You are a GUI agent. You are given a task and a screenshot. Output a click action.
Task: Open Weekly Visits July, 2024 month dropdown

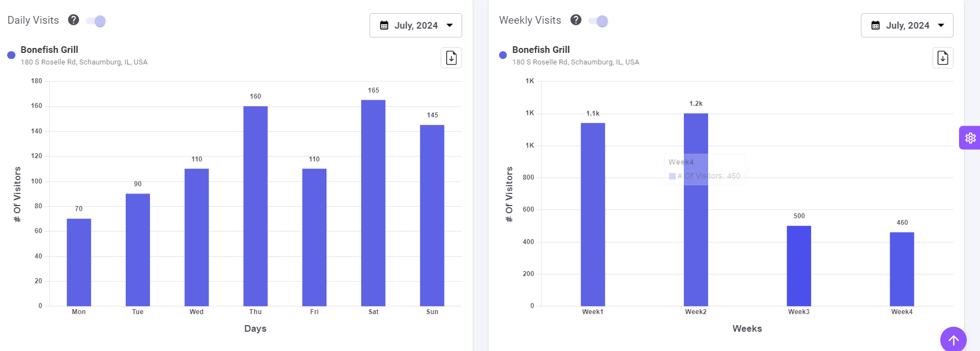click(x=907, y=25)
